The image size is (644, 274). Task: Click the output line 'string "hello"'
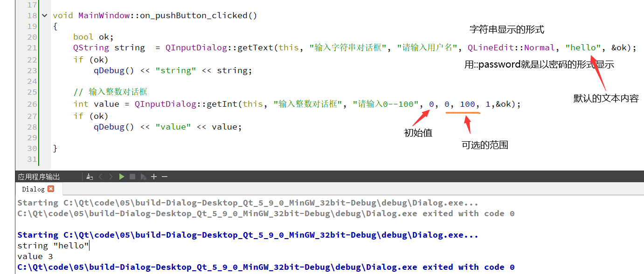coord(53,246)
